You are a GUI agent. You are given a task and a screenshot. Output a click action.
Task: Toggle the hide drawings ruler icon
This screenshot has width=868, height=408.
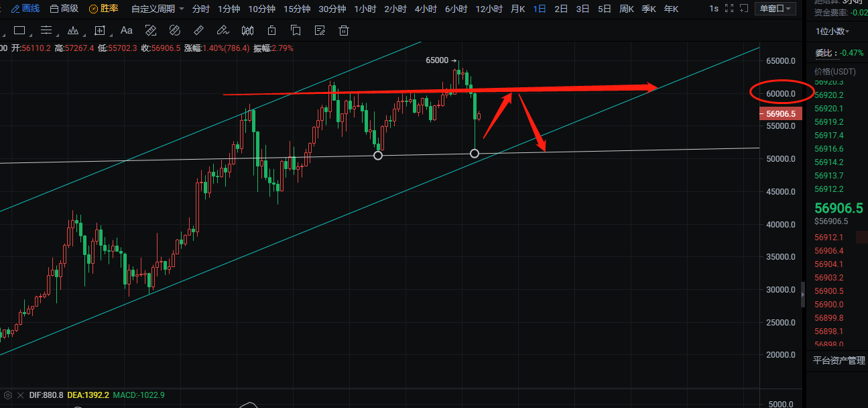[151, 30]
